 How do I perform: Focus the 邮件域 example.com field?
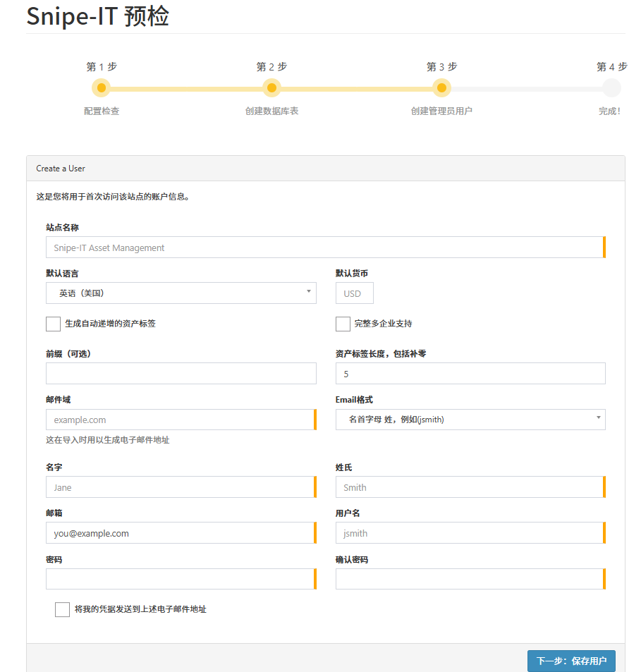pos(181,419)
